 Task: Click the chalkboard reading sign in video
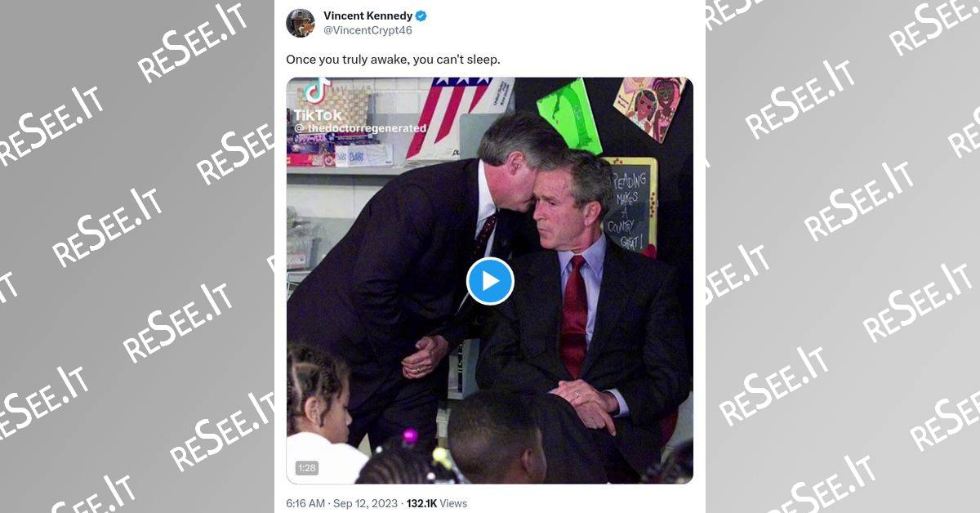click(630, 204)
